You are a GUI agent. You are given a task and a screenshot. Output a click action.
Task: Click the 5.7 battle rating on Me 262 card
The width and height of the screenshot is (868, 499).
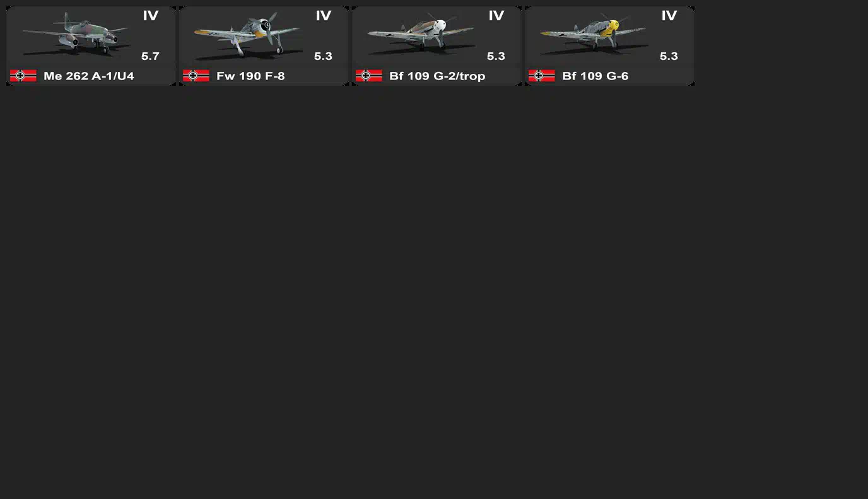150,56
